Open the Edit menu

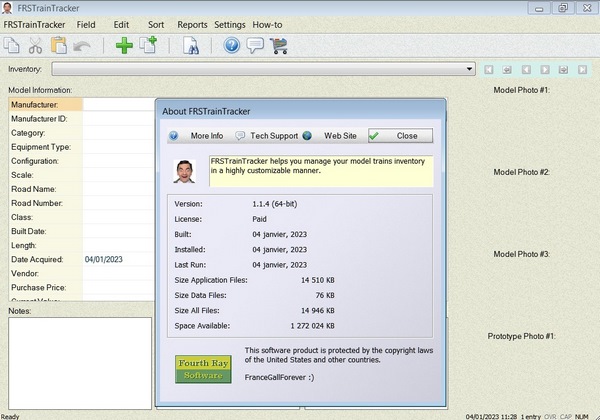121,25
